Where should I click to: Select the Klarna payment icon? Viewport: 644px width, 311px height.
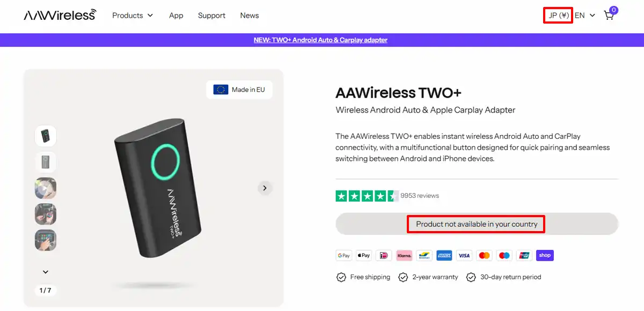(404, 255)
